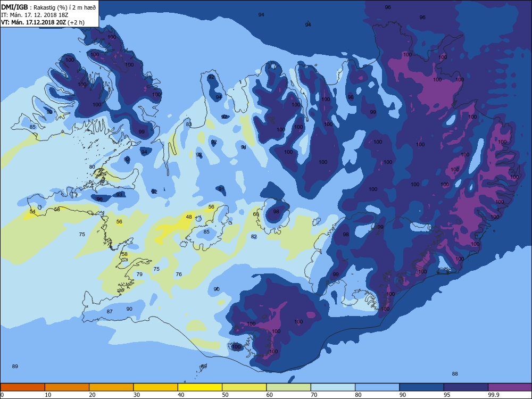Click the legend tick label "10"

click(48, 395)
